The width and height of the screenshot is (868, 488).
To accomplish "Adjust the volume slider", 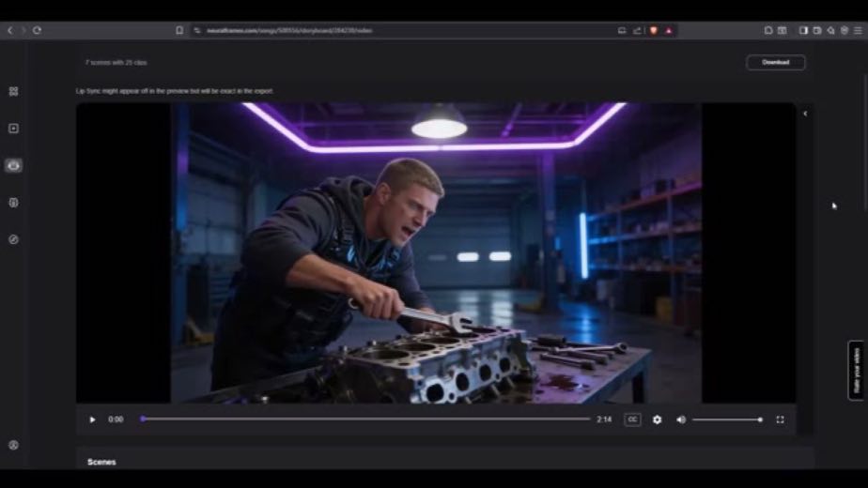I will click(727, 419).
